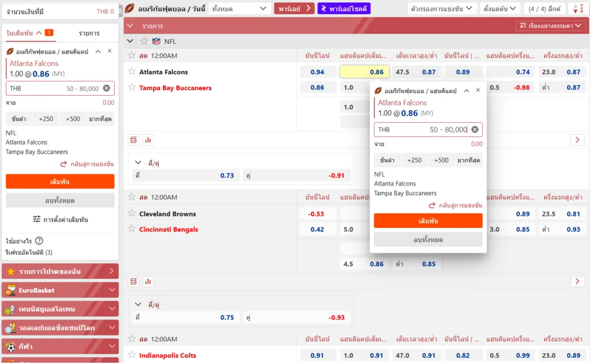Toggle favorite star for Cleveland Browns
Viewport: 590px width, 364px height.
point(132,214)
